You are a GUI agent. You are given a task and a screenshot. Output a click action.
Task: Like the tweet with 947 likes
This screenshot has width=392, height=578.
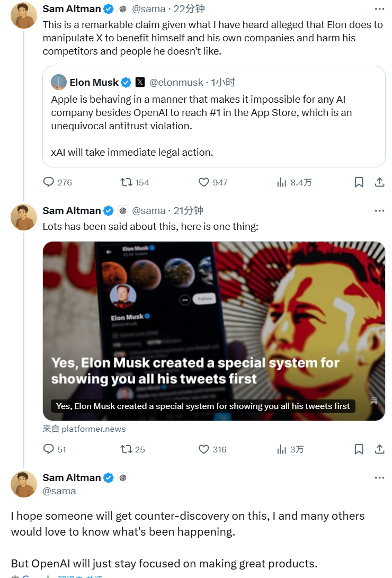click(213, 182)
